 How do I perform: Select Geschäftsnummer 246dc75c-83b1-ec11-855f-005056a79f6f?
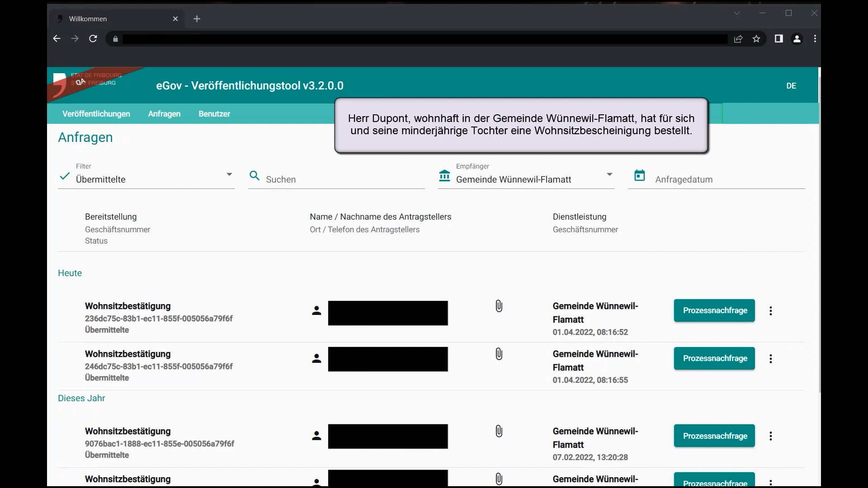click(x=159, y=366)
